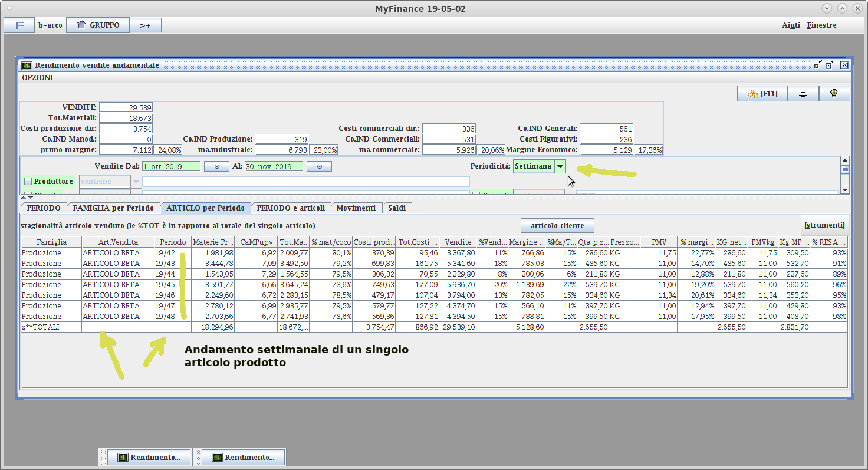Click ARTICOLO BETA in period 19/44 row

[118, 274]
